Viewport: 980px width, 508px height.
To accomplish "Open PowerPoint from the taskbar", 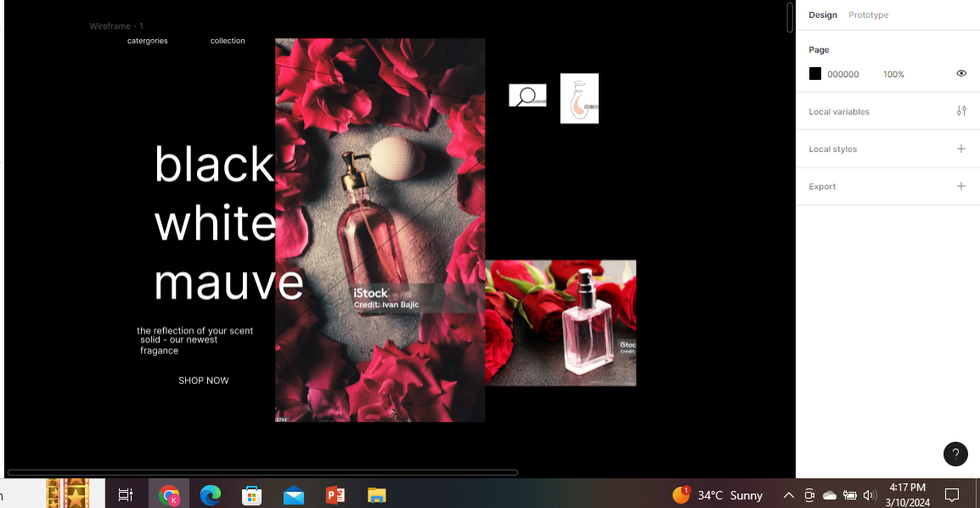I will click(x=335, y=495).
